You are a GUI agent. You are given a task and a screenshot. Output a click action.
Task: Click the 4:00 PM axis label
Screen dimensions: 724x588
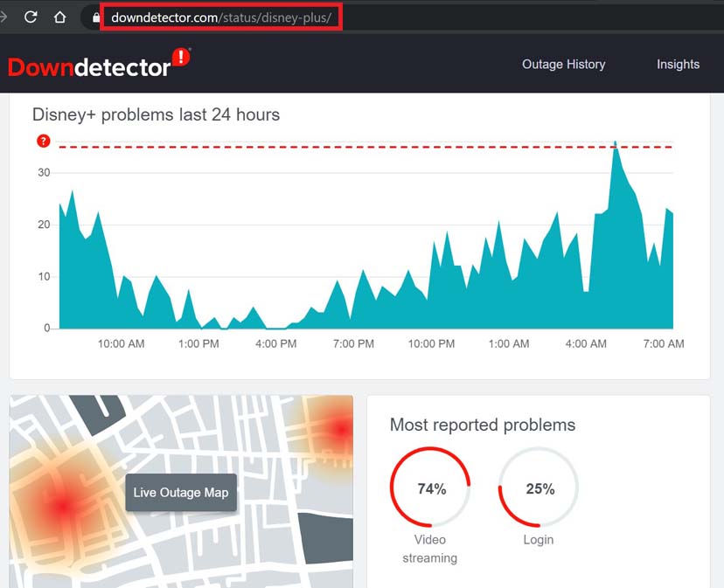pos(276,344)
